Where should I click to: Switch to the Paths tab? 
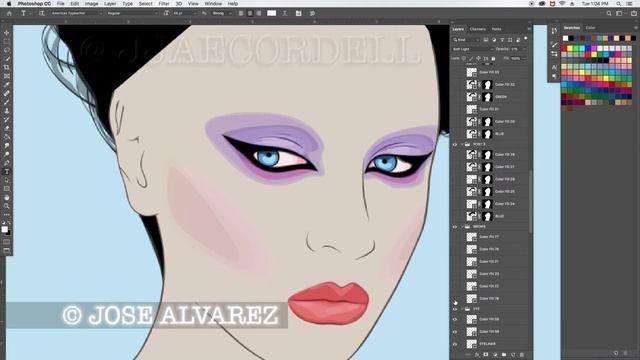pyautogui.click(x=496, y=29)
